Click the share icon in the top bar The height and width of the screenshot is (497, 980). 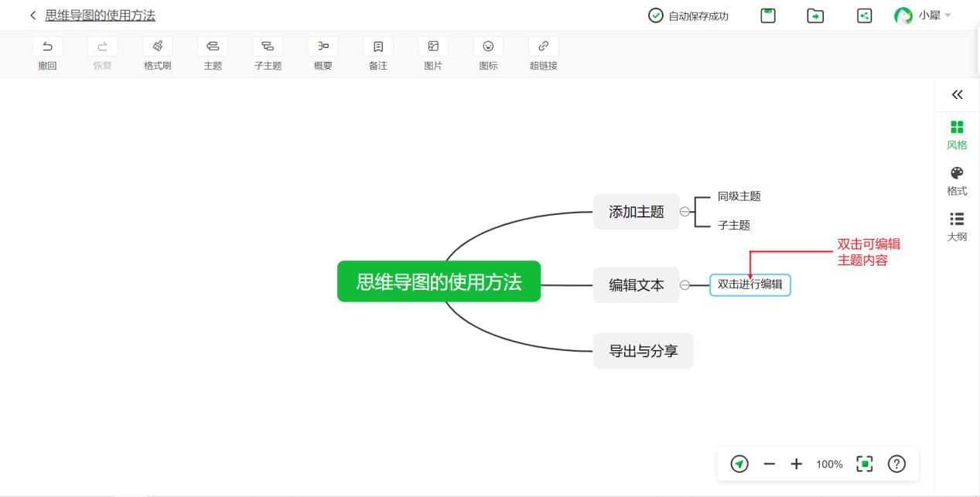(x=864, y=15)
